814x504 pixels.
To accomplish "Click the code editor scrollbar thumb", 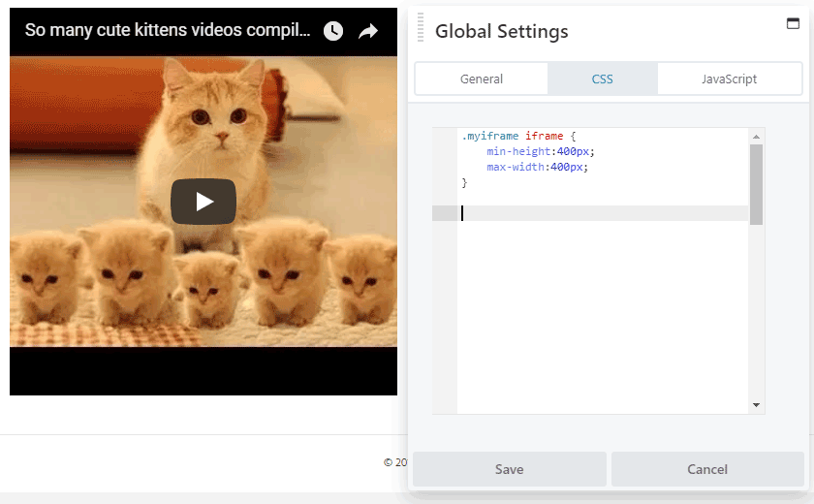I will click(756, 184).
